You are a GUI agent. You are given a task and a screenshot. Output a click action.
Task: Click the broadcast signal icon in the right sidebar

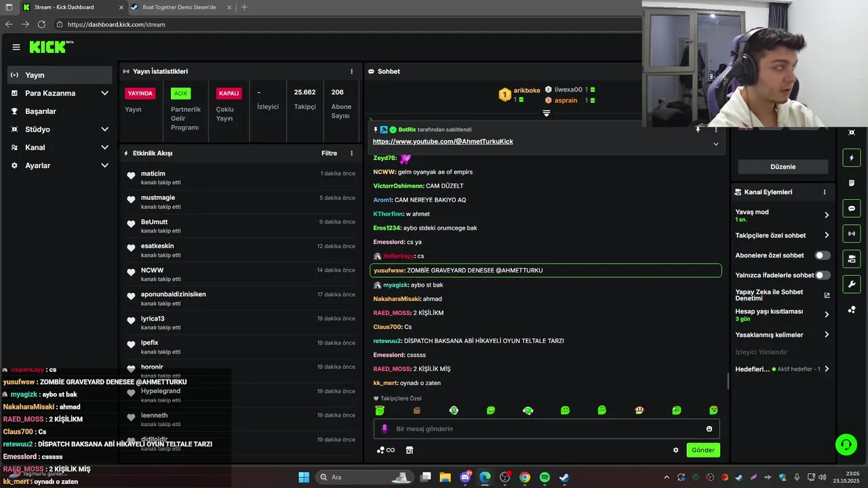(852, 234)
